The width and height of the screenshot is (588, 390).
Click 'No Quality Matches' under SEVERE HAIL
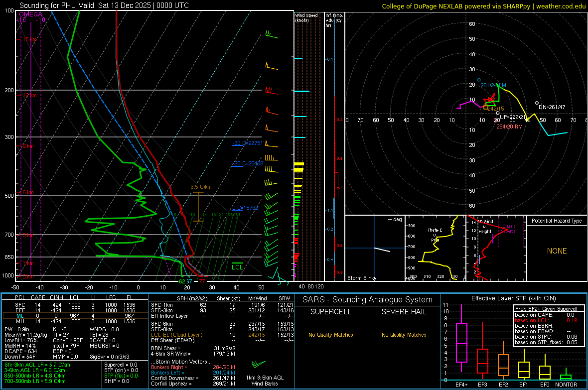(404, 335)
